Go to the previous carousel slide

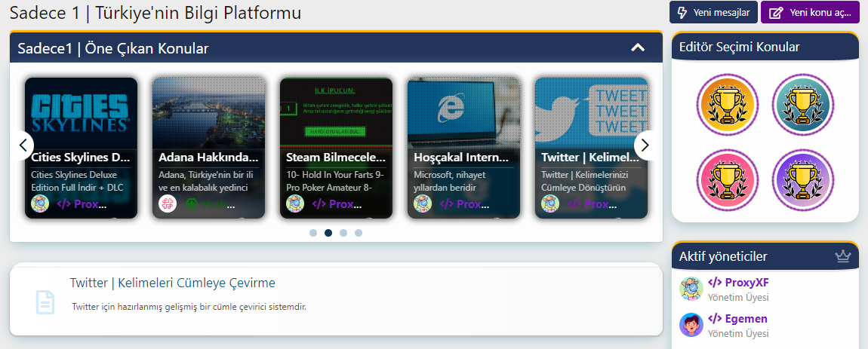point(23,145)
